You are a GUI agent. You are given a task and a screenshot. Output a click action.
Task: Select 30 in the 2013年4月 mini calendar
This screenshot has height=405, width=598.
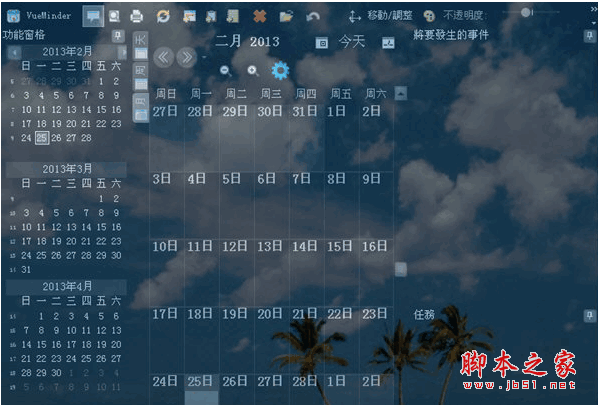56,373
